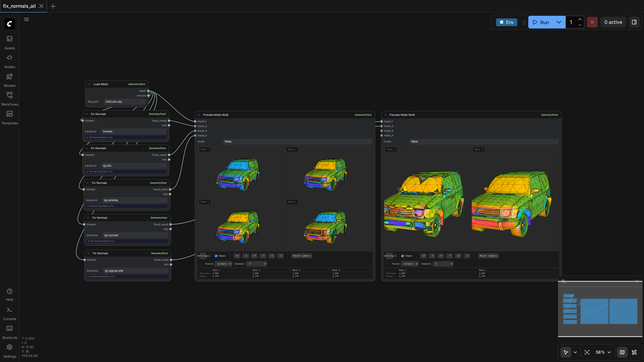Screen dimensions: 644x362
Task: Collapse the right Preview Mesh Multi node
Action: (386, 115)
